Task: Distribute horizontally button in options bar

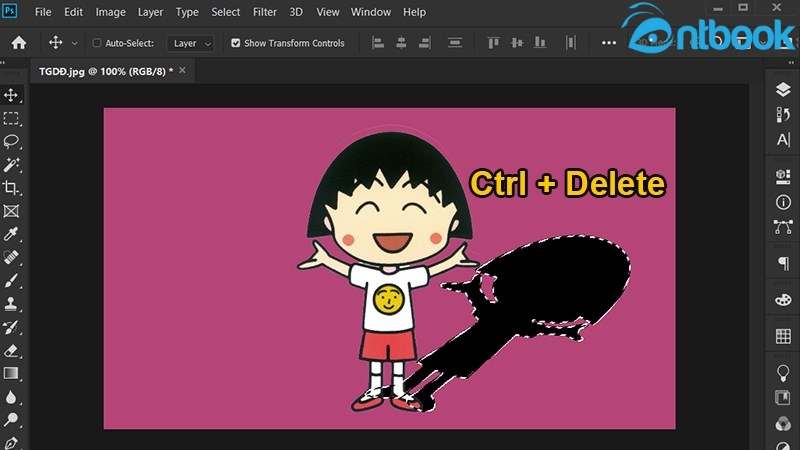Action: (x=570, y=43)
